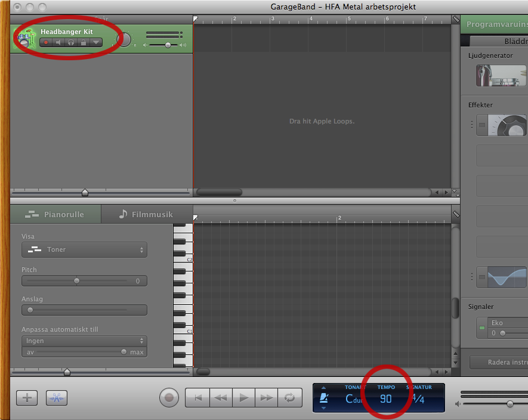Open the Signatur time signature 4/4
The width and height of the screenshot is (528, 420).
(x=418, y=399)
